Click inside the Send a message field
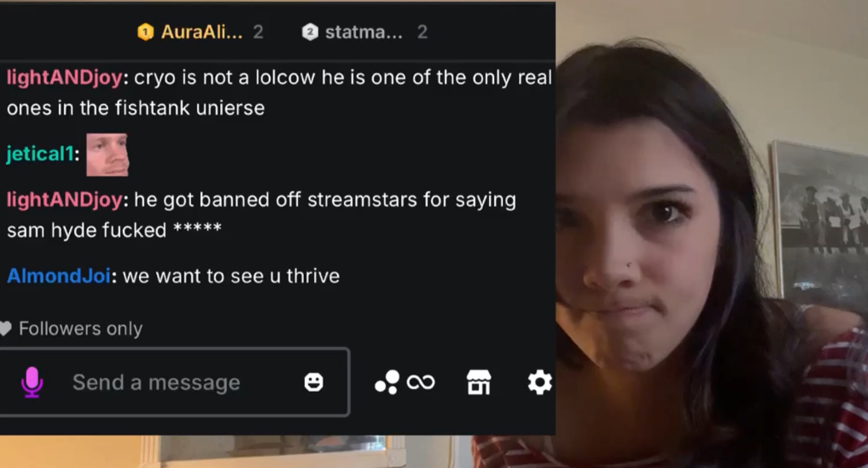Image resolution: width=868 pixels, height=468 pixels. pos(174,382)
